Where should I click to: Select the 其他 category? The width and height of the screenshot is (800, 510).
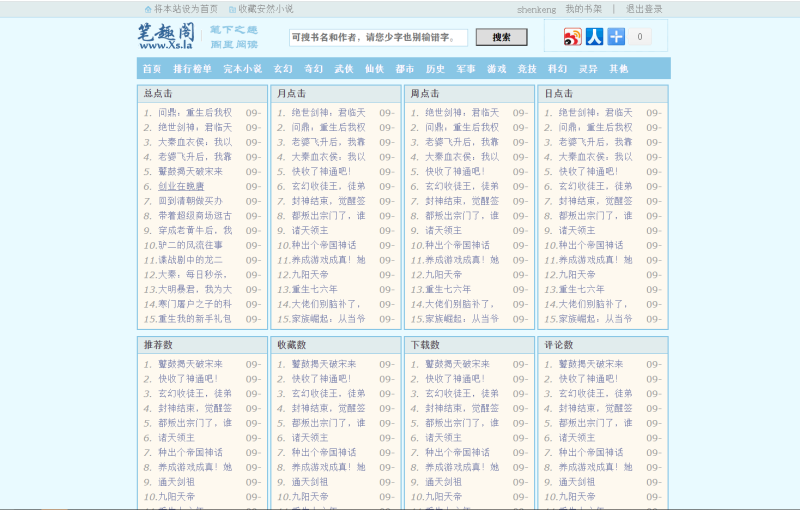point(619,69)
